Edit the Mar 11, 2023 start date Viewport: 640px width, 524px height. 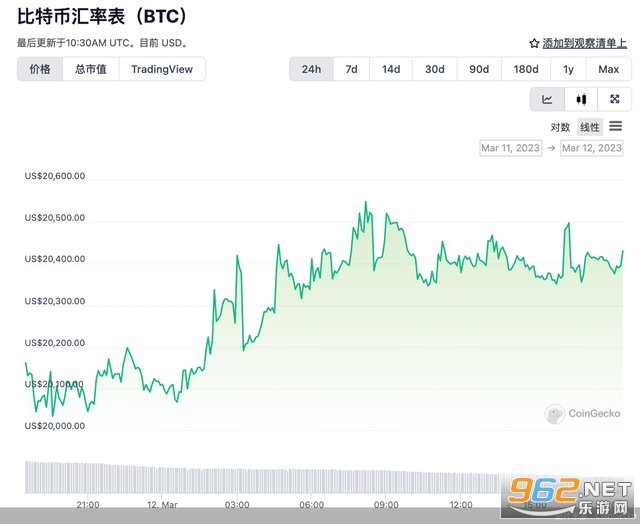tap(511, 148)
